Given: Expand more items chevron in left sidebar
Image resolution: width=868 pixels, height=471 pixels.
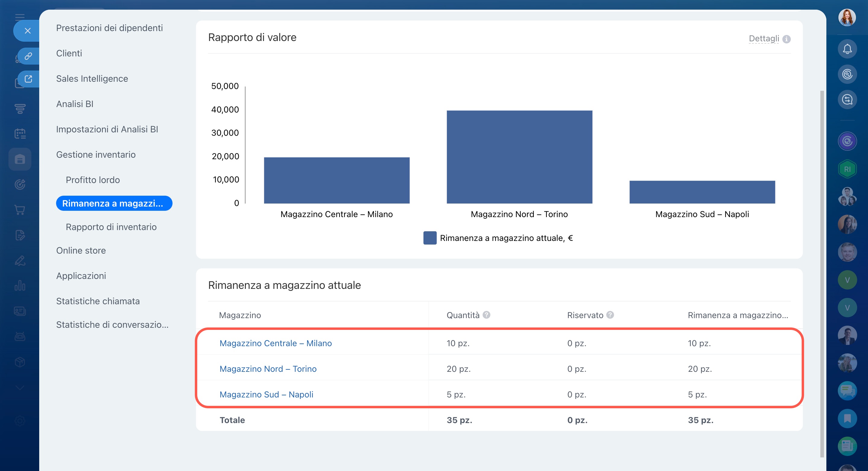Looking at the screenshot, I should click(x=20, y=388).
